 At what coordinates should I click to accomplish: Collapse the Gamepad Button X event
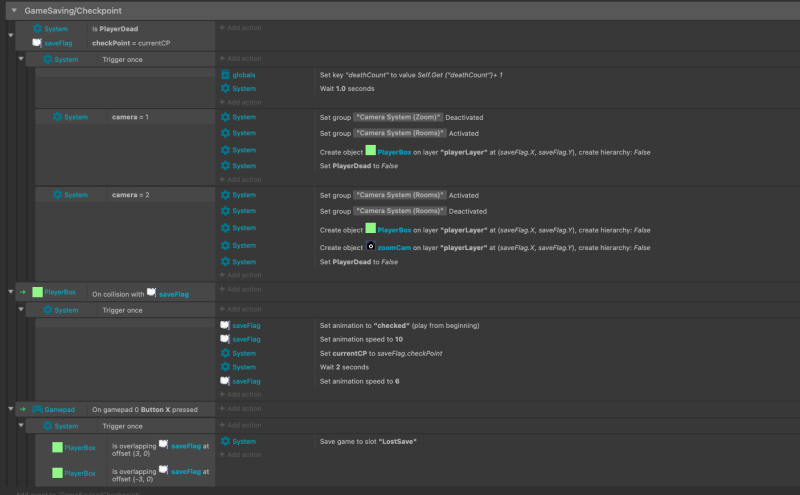pyautogui.click(x=10, y=409)
